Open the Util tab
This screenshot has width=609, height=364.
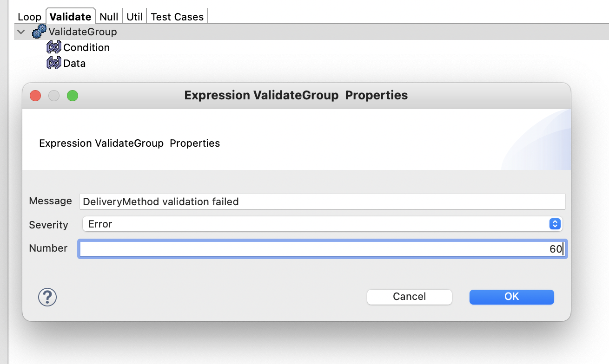[135, 17]
